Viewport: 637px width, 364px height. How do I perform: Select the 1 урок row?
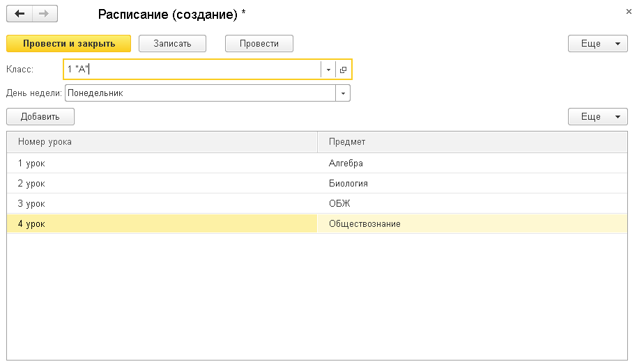pos(317,163)
